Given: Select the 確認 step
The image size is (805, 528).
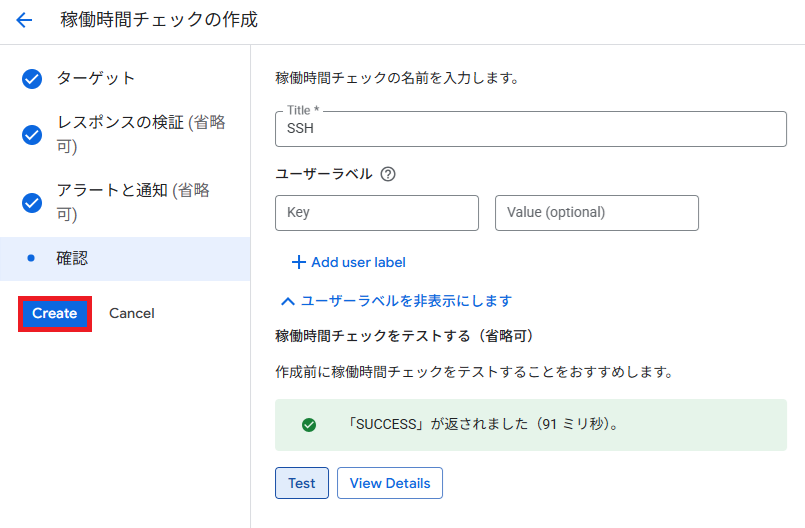Looking at the screenshot, I should 72,258.
